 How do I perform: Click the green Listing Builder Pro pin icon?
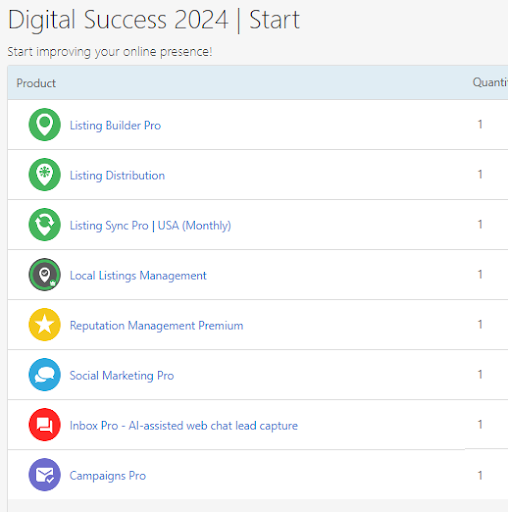click(45, 125)
